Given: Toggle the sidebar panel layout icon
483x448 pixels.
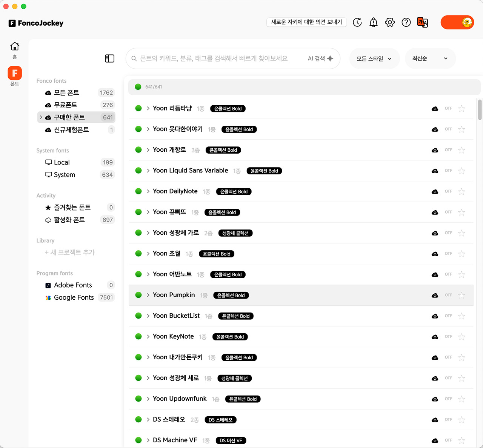Looking at the screenshot, I should (109, 59).
